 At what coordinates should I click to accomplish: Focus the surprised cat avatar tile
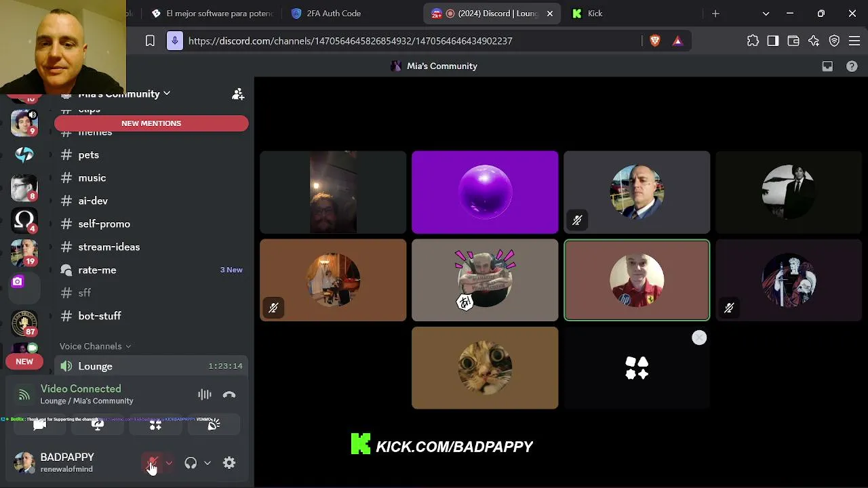[485, 368]
